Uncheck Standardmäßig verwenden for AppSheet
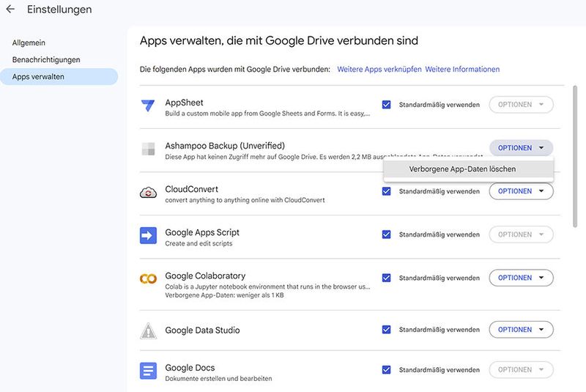 pyautogui.click(x=387, y=105)
